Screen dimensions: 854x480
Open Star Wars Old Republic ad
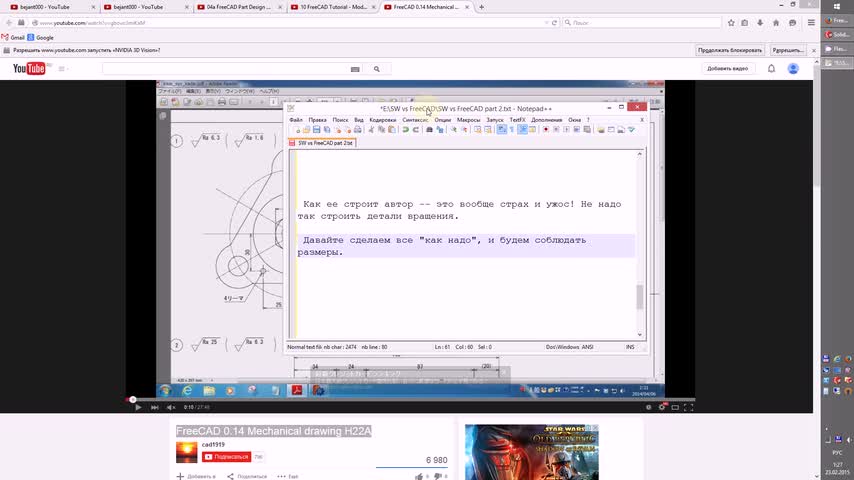(x=532, y=452)
